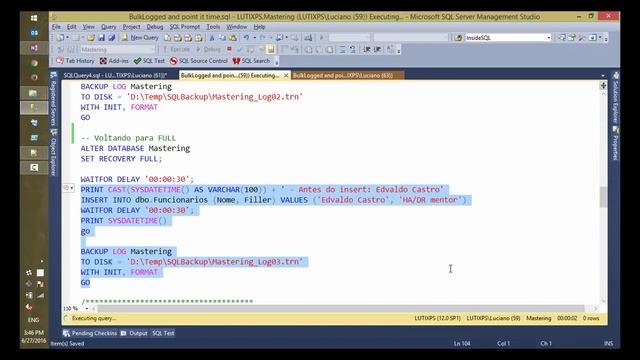Open the Object Explorer side panel
The height and width of the screenshot is (360, 640).
coord(53,152)
